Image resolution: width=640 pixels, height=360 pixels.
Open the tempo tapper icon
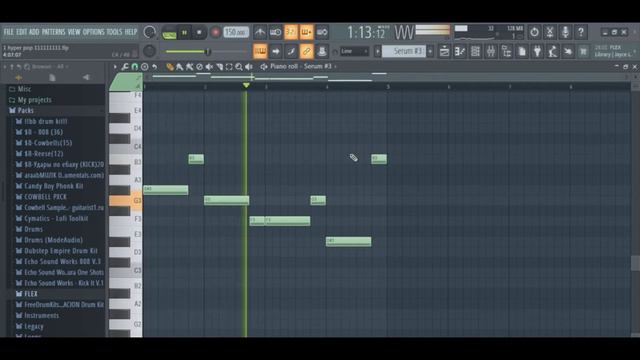coord(553,51)
